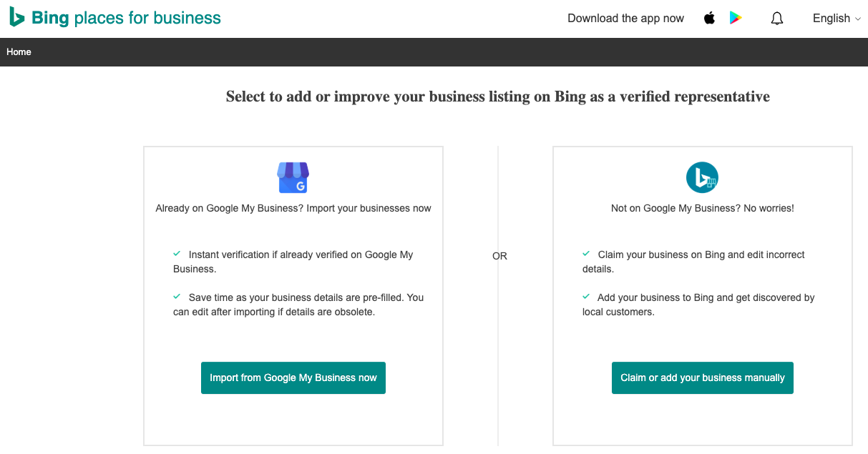Viewport: 868px width, 454px height.
Task: Click the Bing business icon on the right card
Action: tap(702, 177)
